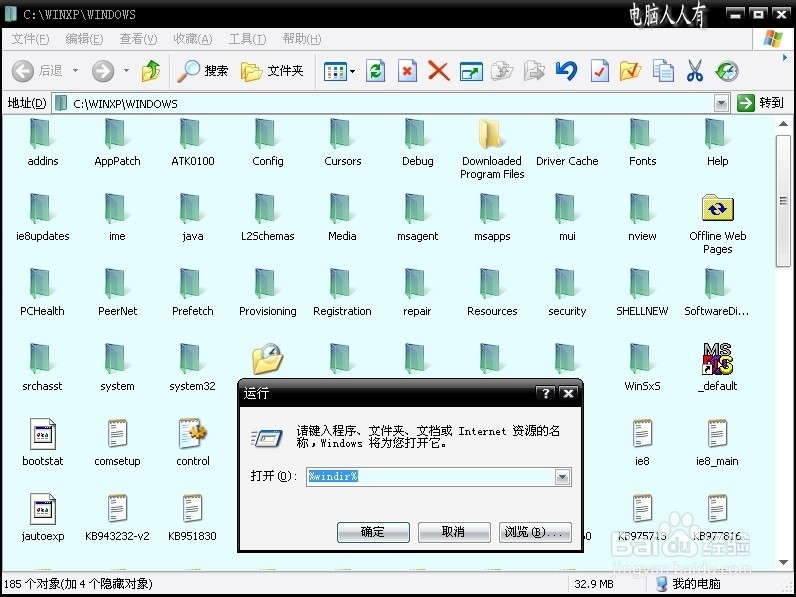The height and width of the screenshot is (597, 796).
Task: Select the Offline Web Pages folder
Action: click(x=717, y=223)
